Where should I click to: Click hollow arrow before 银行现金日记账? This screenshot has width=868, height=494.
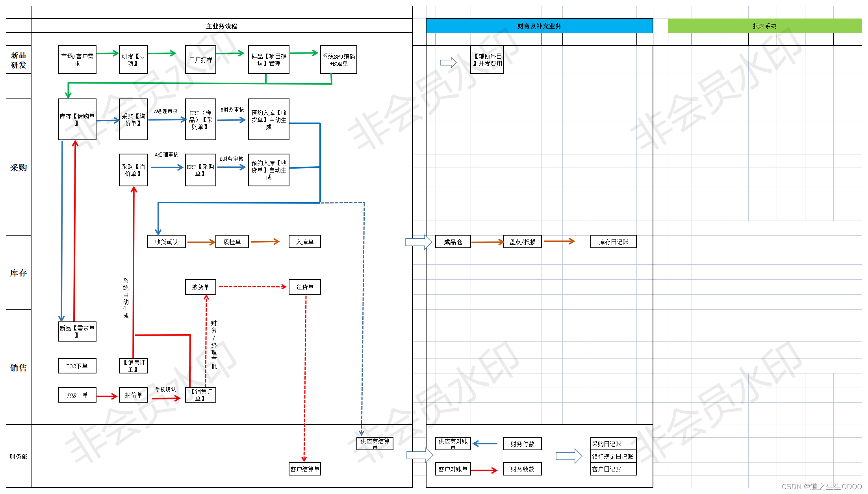point(569,456)
